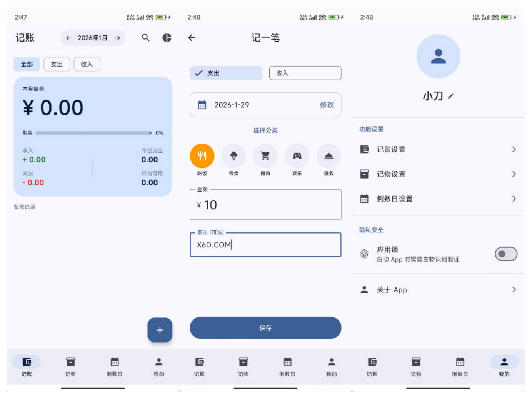Click the 备注 note field showing X6D.COM
Viewport: 532px width, 396px height.
point(265,245)
